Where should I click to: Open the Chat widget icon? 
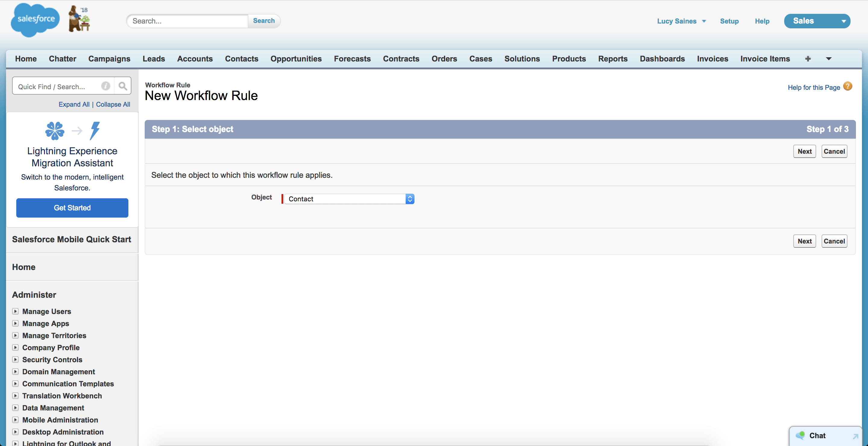point(800,435)
